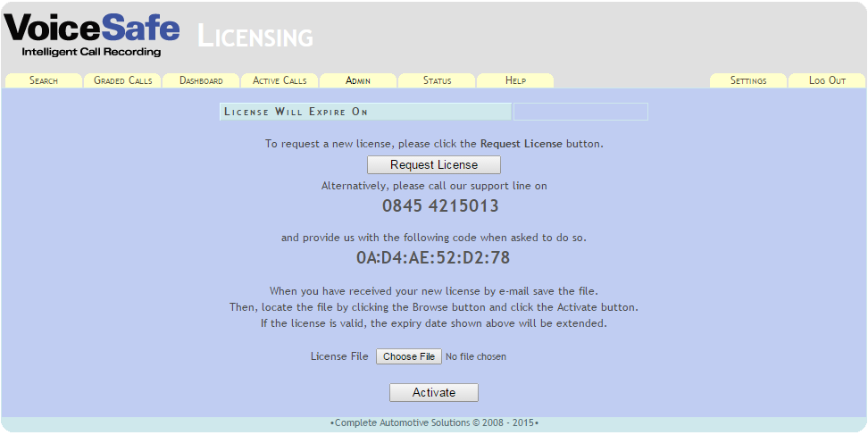
Task: Click the 'When you have received your new license' line
Action: pos(434,290)
